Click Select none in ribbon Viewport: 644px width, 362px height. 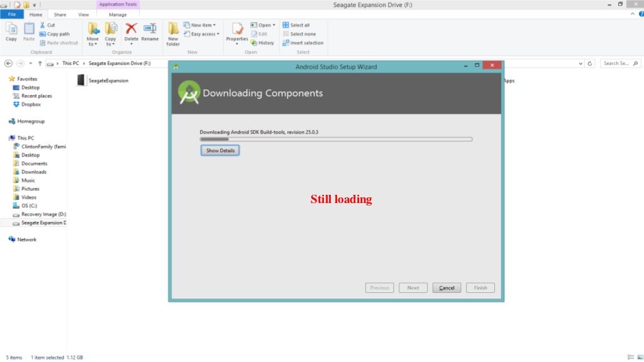pos(299,34)
